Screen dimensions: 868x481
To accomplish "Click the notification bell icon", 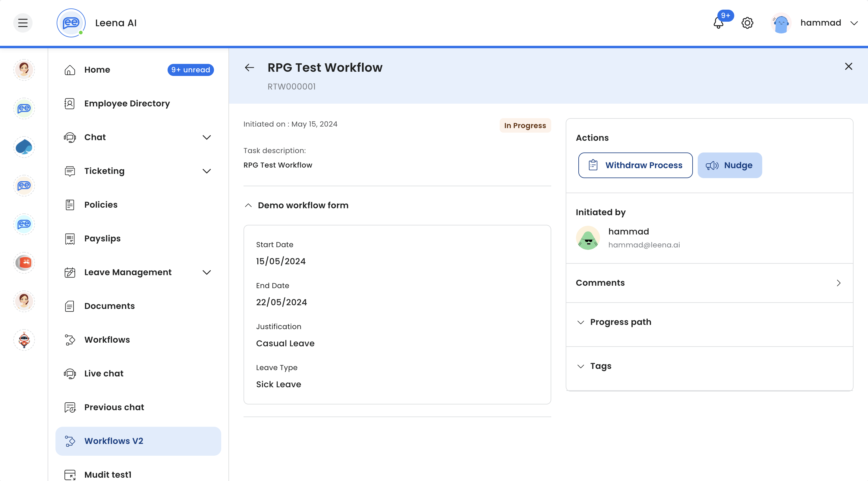I will pos(718,23).
